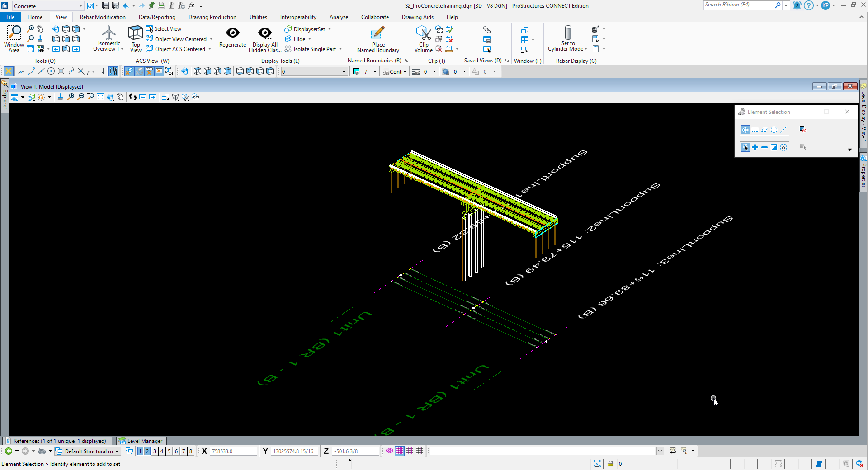Image resolution: width=868 pixels, height=470 pixels.
Task: Expand the Concrete workflow dropdown
Action: [81, 6]
